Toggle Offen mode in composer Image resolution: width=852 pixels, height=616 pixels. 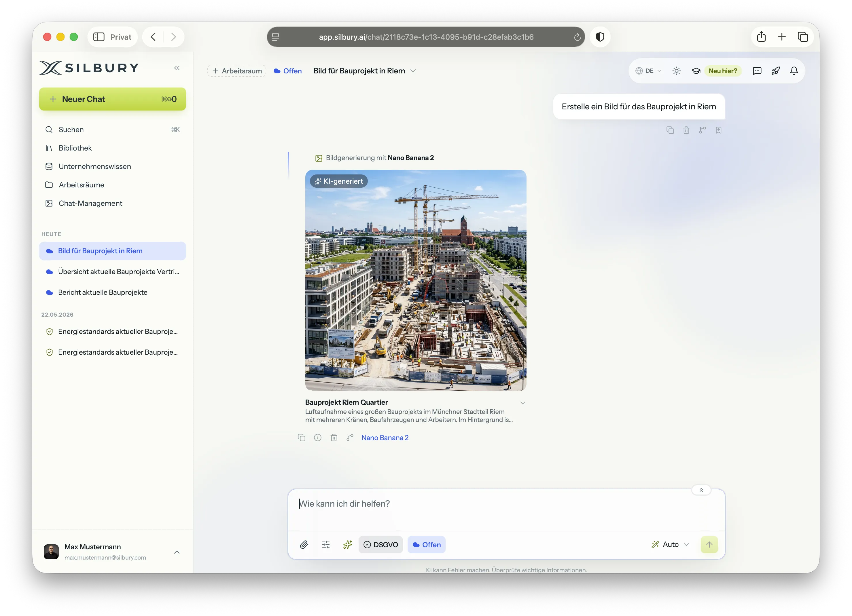point(426,545)
